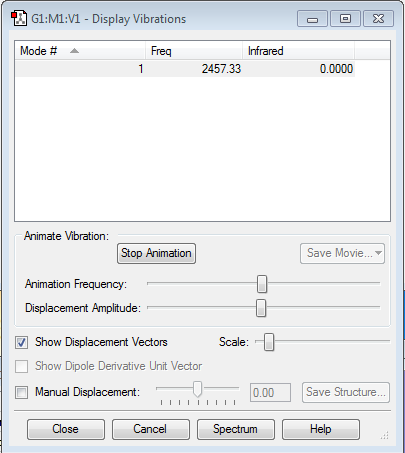Stop the vibration animation

pos(156,253)
